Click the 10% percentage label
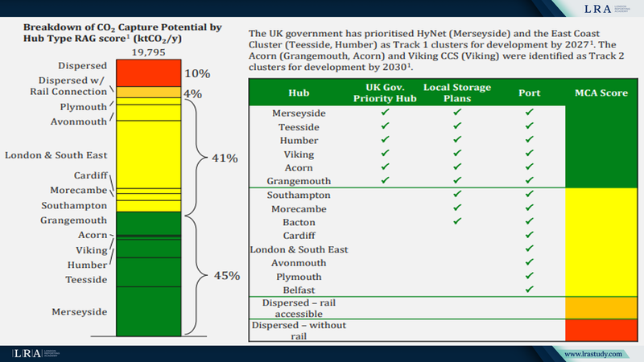 point(197,73)
